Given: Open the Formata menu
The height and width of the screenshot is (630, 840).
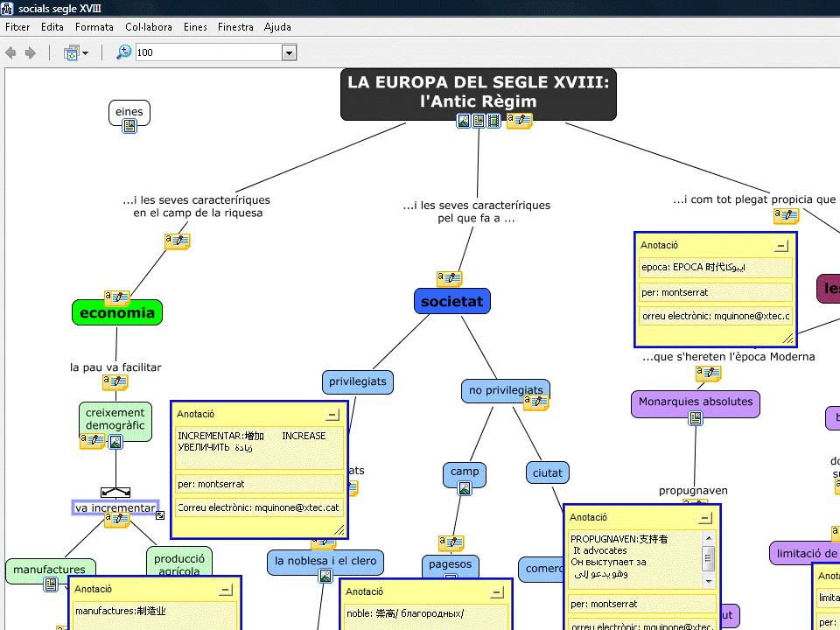Looking at the screenshot, I should pos(94,27).
